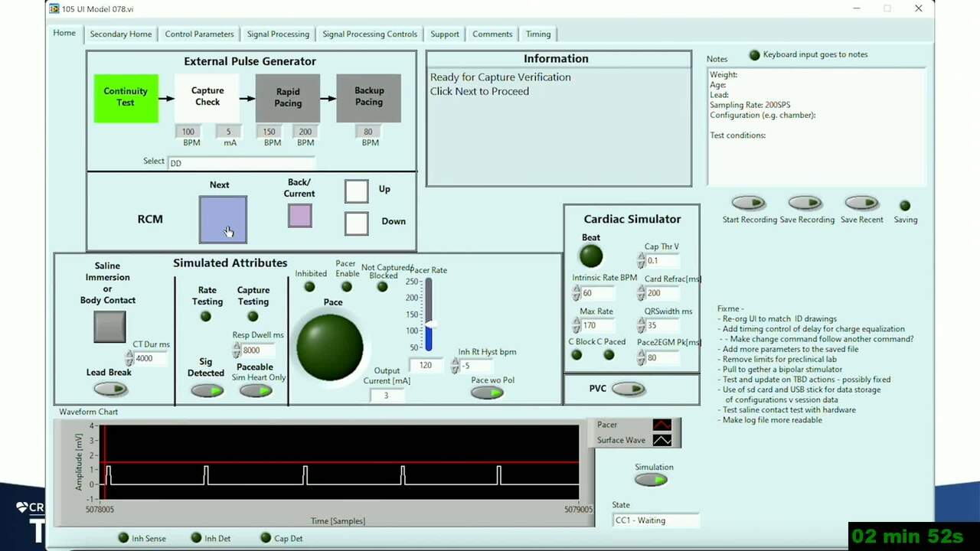Go to the Support tab
Viewport: 980px width, 551px height.
tap(445, 34)
